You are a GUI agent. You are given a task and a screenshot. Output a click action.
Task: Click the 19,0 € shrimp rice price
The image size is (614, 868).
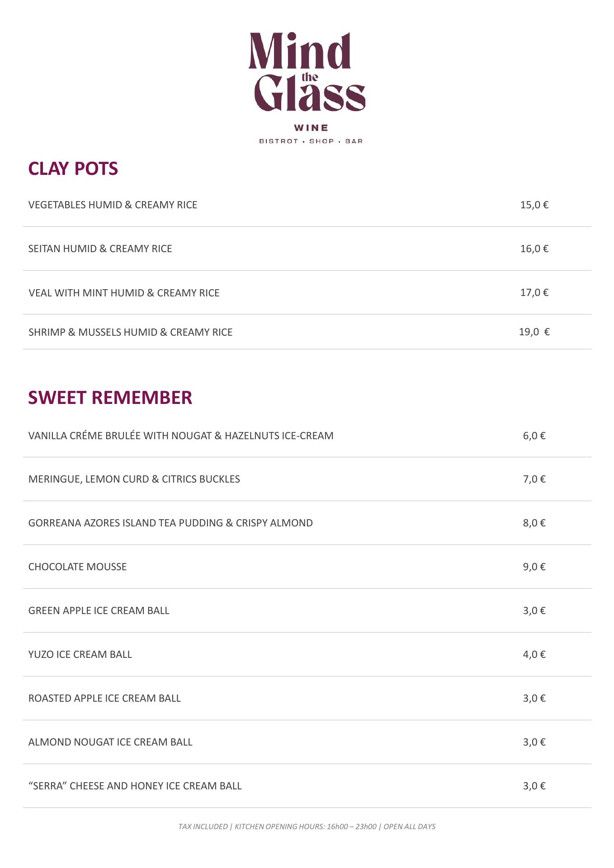click(534, 332)
